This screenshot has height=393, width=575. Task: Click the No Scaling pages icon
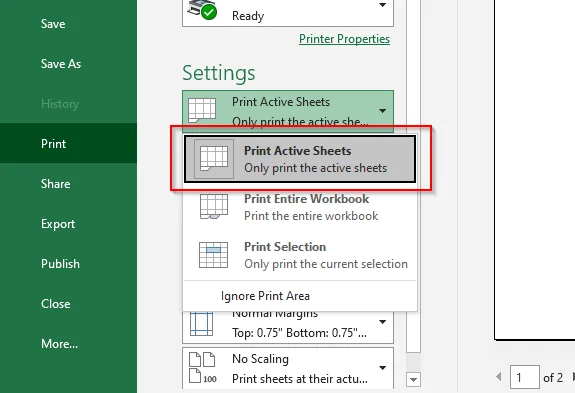(x=202, y=368)
